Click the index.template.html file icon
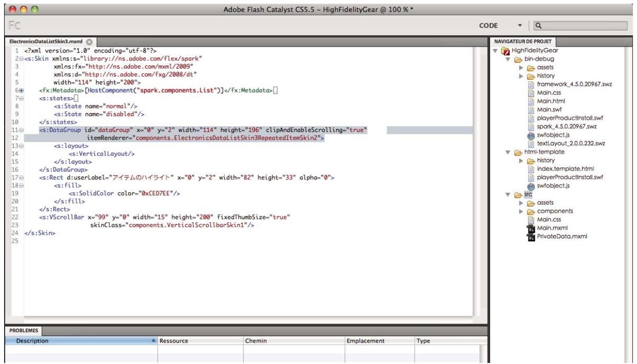 [x=531, y=168]
